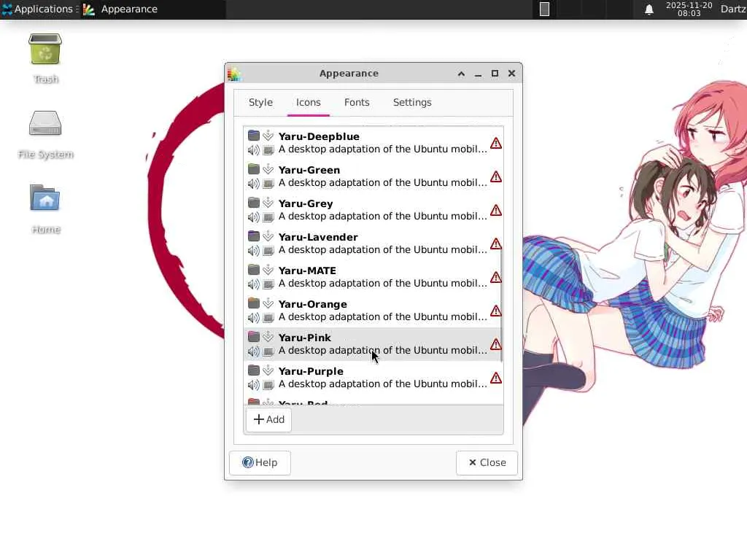747x560 pixels.
Task: Click the image preview icon in Yaru-Purple row
Action: (268, 385)
